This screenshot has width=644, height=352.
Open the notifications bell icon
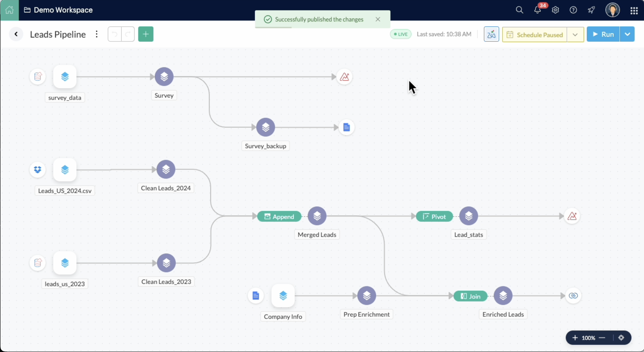[537, 10]
